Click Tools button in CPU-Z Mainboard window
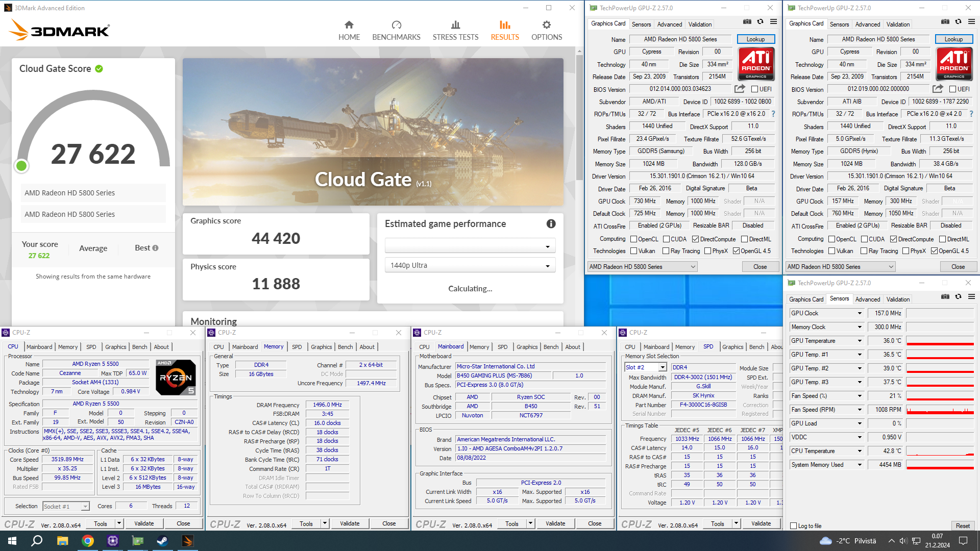This screenshot has width=980, height=551. click(512, 523)
